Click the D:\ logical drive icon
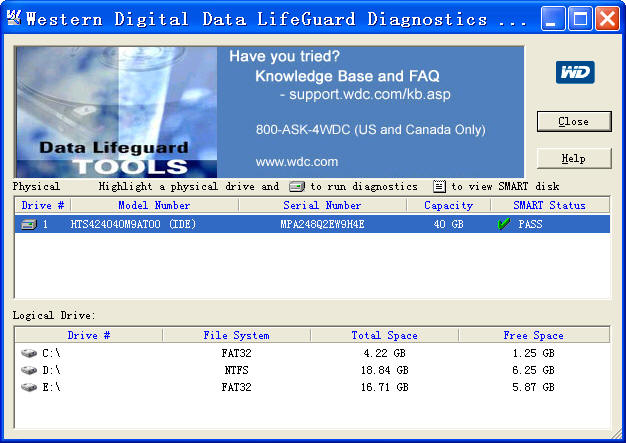The height and width of the screenshot is (443, 626). tap(28, 370)
